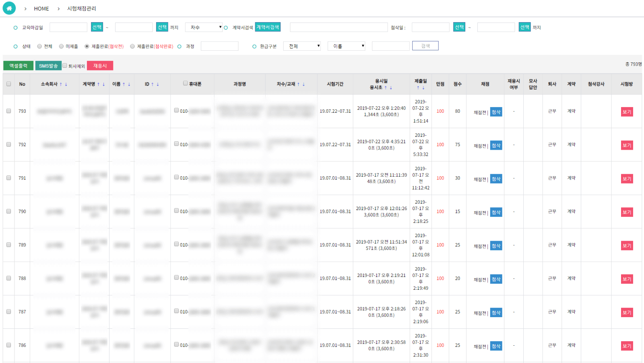Sort 제출일 column ascending with up arrow
Screen dimensions: 644x363
[418, 87]
